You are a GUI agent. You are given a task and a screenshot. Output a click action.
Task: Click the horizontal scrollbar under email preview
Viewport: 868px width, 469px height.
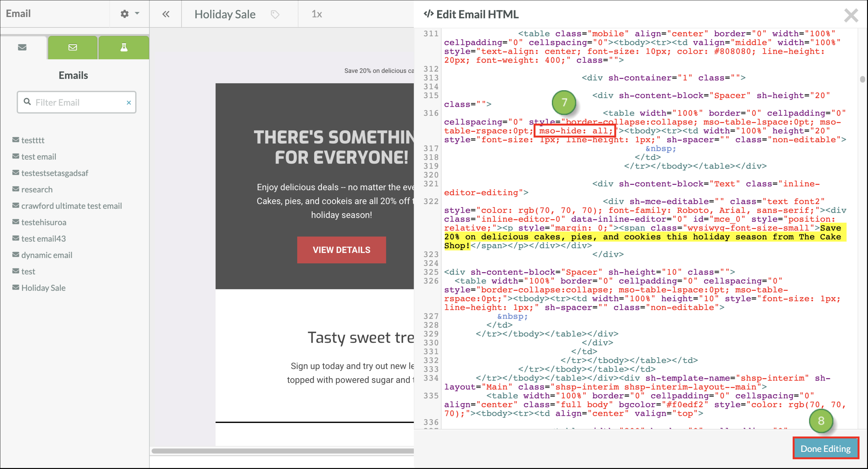pyautogui.click(x=282, y=451)
